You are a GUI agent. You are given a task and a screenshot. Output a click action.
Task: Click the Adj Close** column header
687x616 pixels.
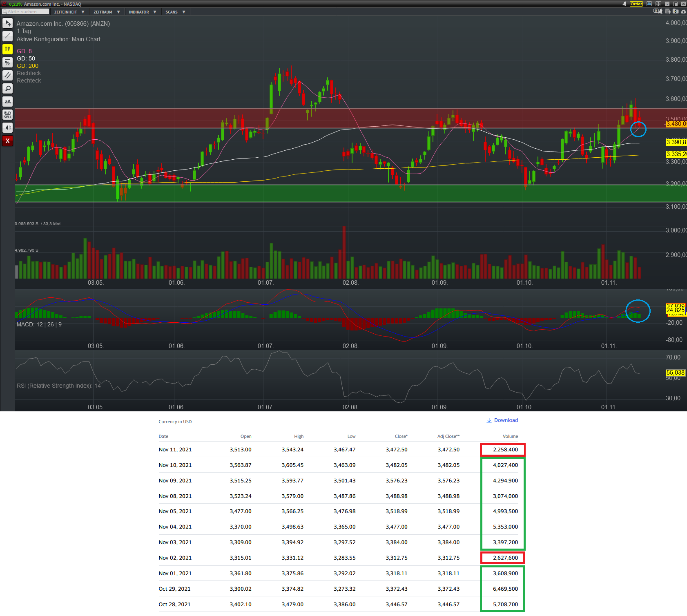click(448, 436)
